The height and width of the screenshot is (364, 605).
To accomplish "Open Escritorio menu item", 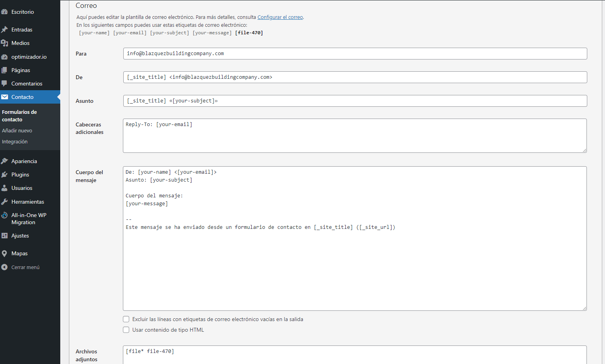I will (x=22, y=12).
